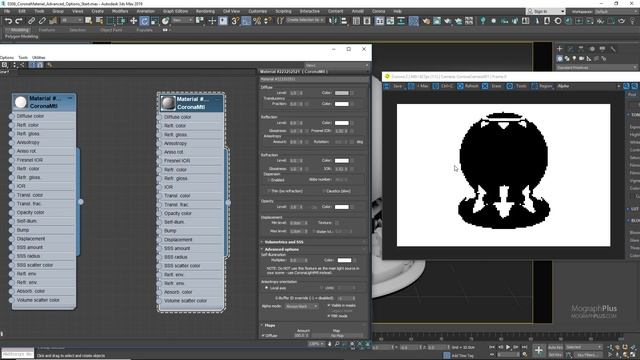Click Play Animation button in timeline controls
The width and height of the screenshot is (640, 360).
(x=508, y=347)
